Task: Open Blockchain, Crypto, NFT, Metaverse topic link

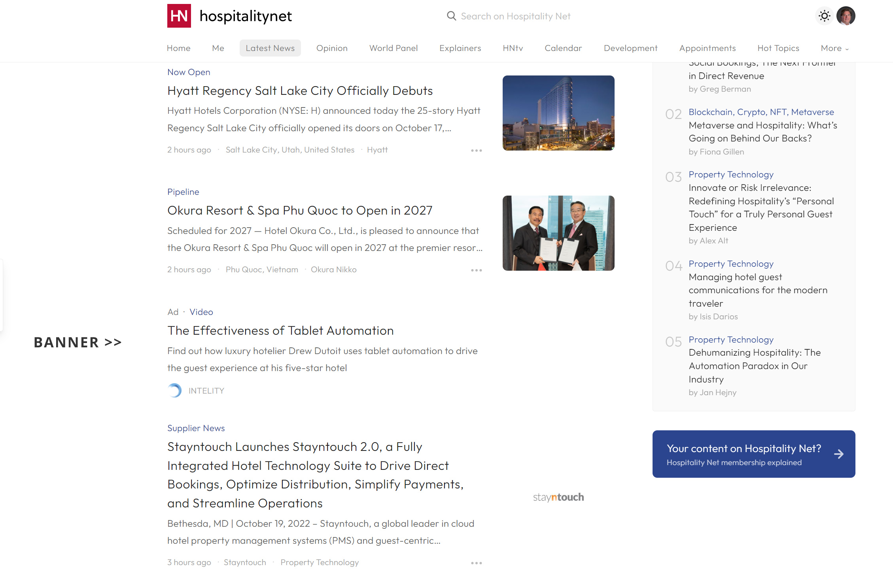Action: 761,112
